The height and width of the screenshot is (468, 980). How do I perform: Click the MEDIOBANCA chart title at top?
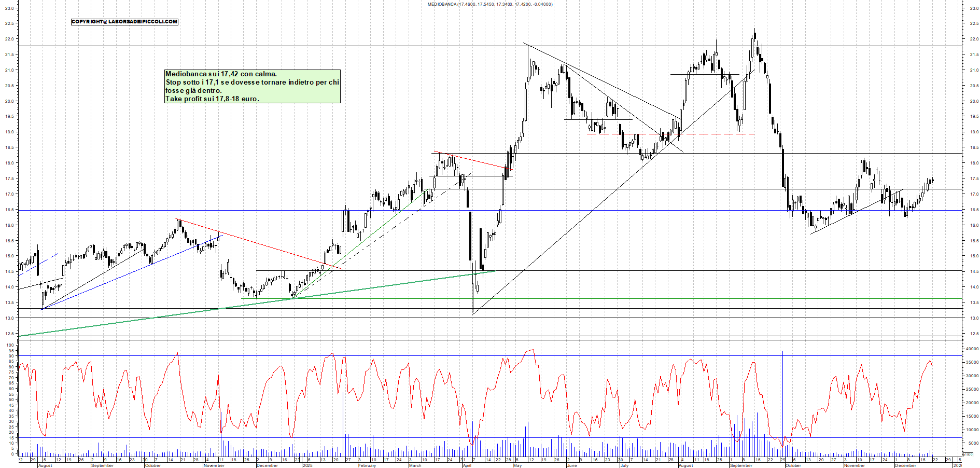coord(489,4)
